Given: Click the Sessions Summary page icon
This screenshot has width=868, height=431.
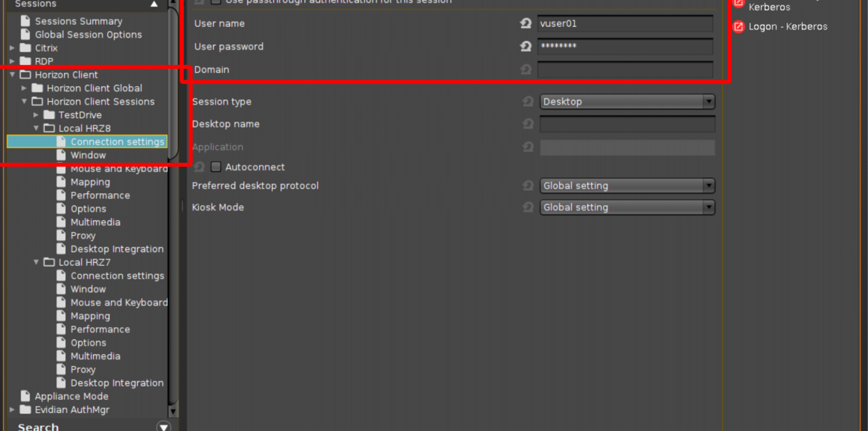Looking at the screenshot, I should click(x=25, y=21).
